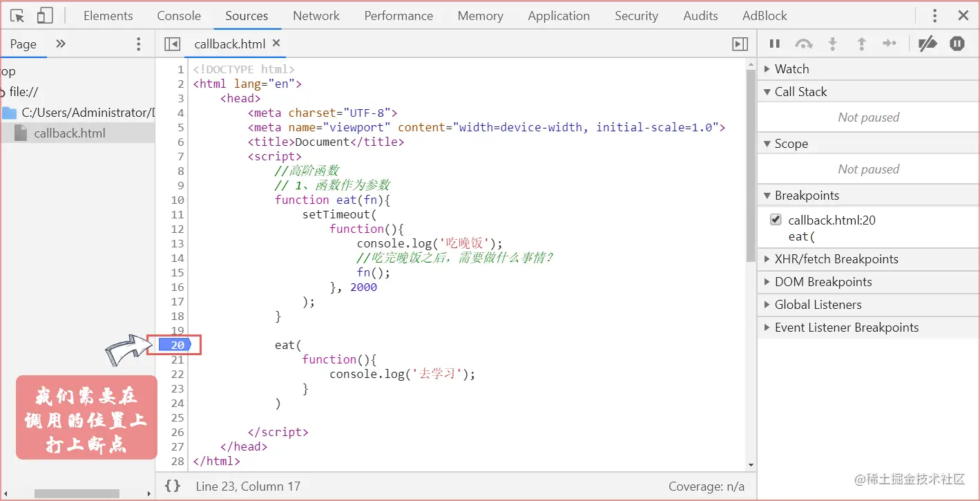Switch to the Console tab
Screen dimensions: 980x501
179,15
